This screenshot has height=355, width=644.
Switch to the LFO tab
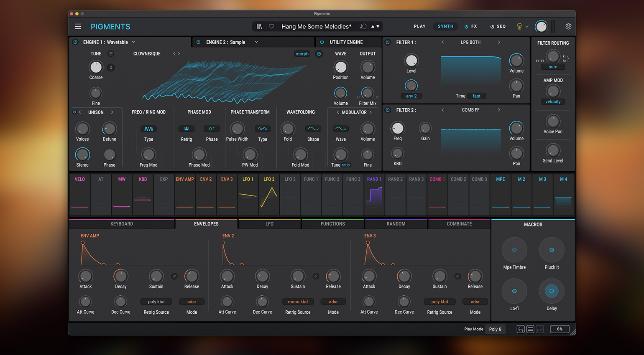click(269, 224)
